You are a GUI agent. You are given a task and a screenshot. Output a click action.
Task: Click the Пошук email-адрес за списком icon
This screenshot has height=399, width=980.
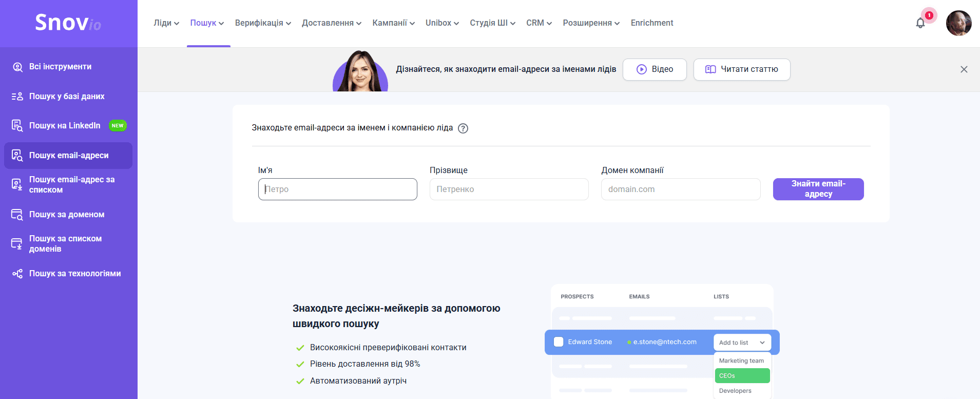(x=17, y=185)
